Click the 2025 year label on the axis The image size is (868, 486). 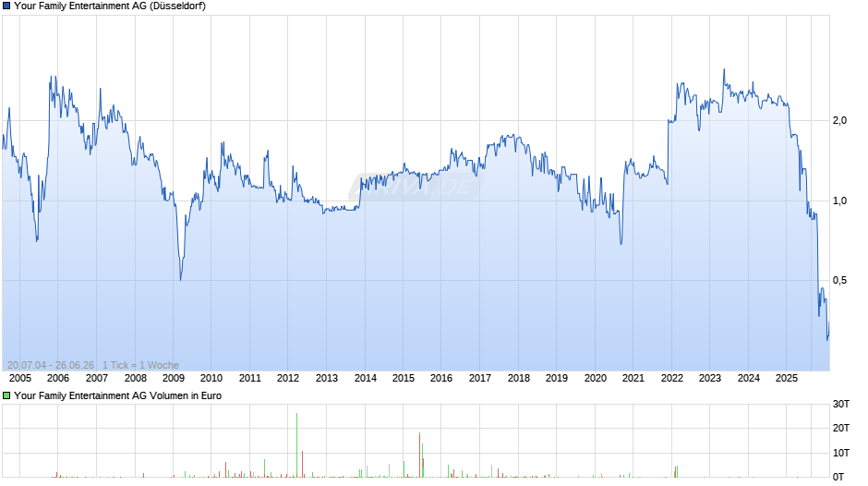point(787,378)
